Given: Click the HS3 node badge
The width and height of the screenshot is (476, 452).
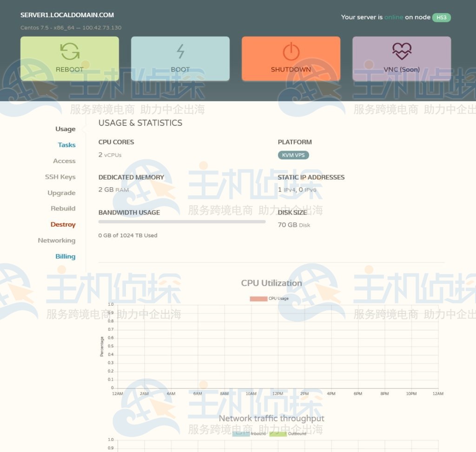Looking at the screenshot, I should coord(441,17).
